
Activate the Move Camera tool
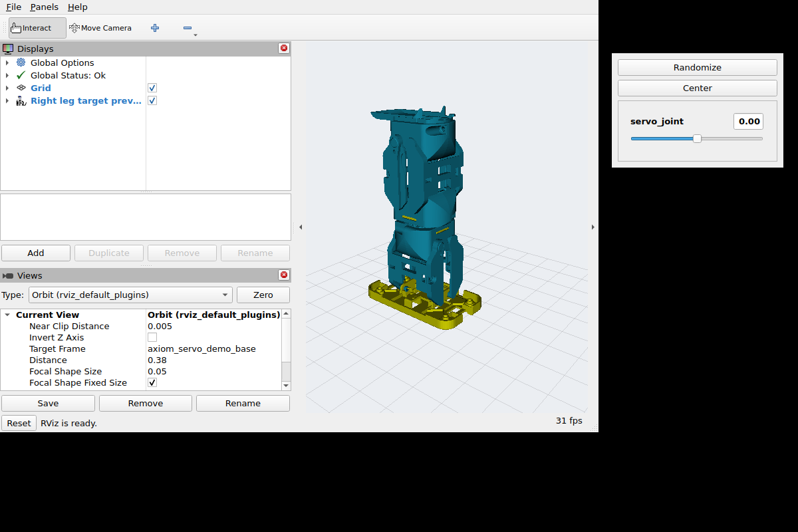100,28
